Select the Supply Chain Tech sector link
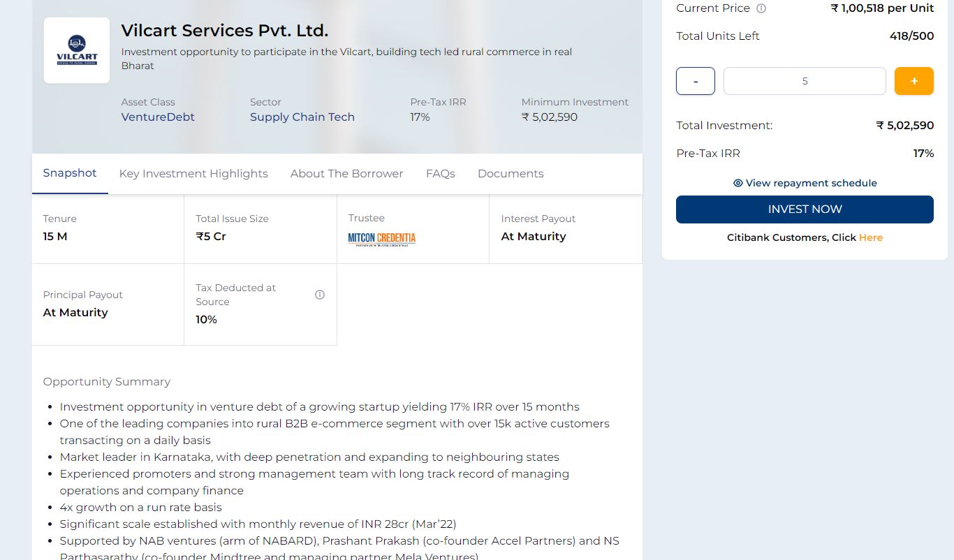 (x=302, y=117)
